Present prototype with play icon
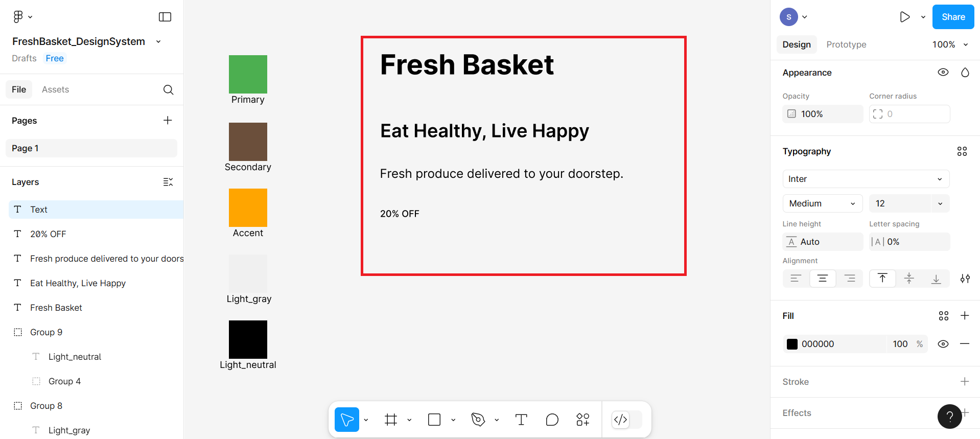 904,17
